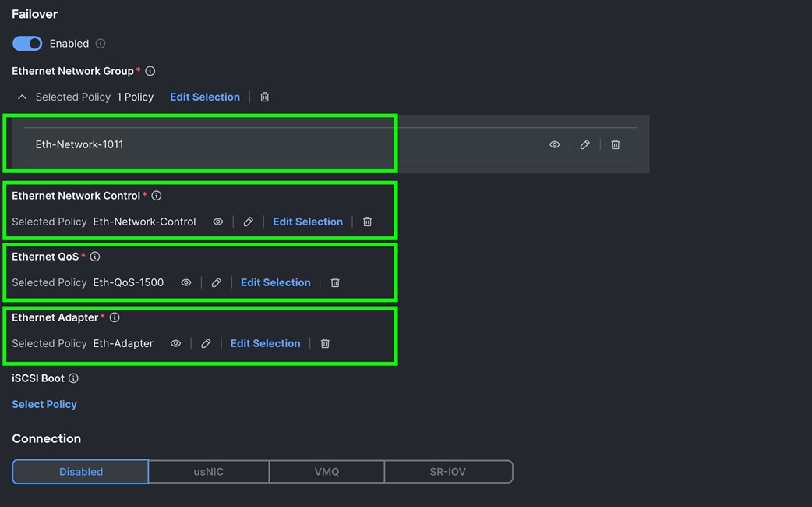Image resolution: width=812 pixels, height=507 pixels.
Task: Edit the Eth-Network-Control policy pencil
Action: [x=248, y=222]
